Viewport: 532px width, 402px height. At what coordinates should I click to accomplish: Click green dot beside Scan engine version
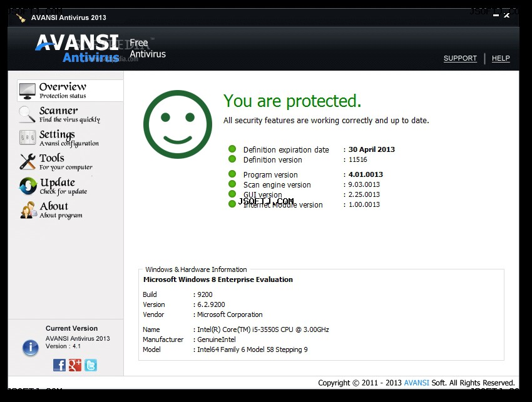pyautogui.click(x=232, y=184)
